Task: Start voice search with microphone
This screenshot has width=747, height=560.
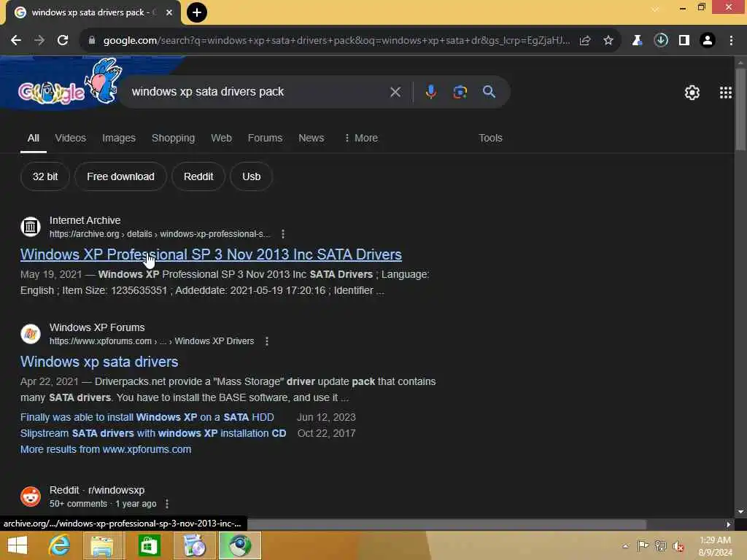Action: click(x=430, y=92)
